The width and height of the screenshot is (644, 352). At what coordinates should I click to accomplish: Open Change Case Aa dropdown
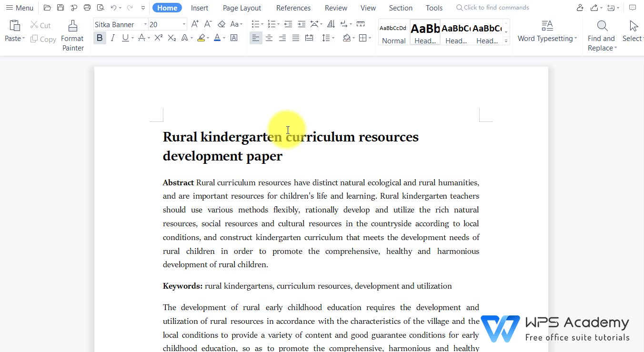(236, 24)
